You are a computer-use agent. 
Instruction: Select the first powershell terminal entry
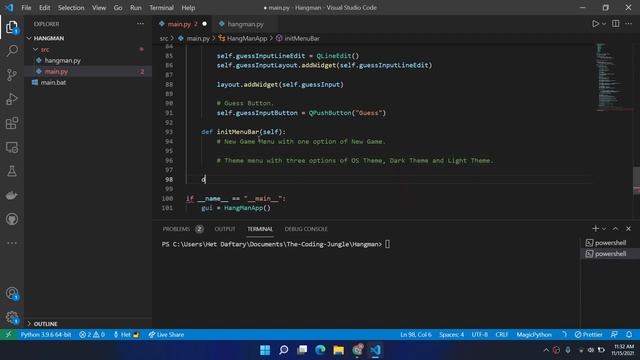click(x=610, y=242)
